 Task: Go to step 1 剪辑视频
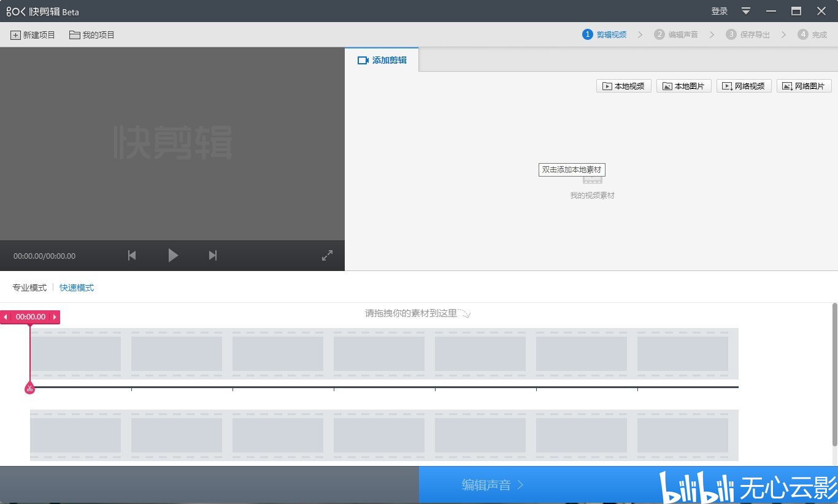(604, 34)
